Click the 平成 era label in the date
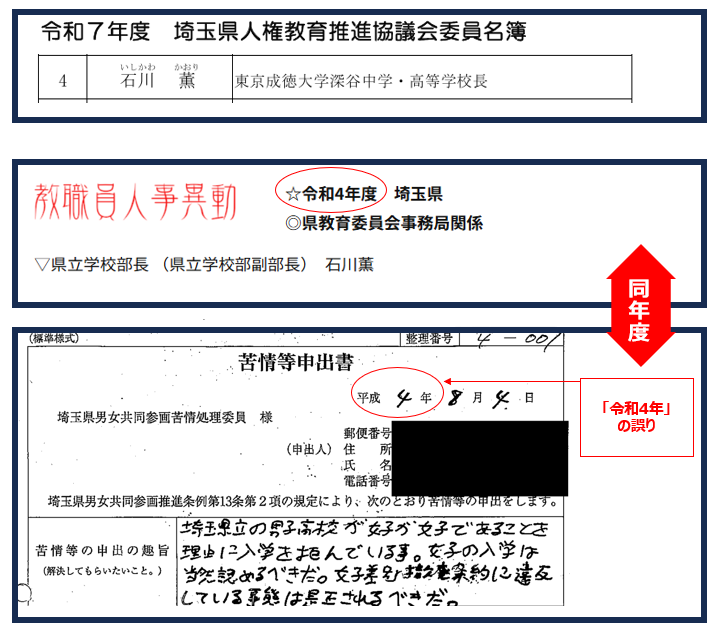 [368, 398]
